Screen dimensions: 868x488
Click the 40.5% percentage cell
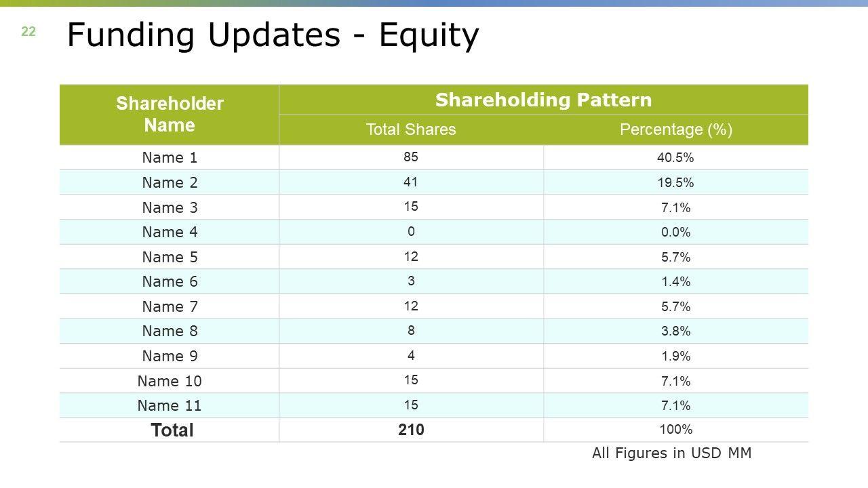676,158
